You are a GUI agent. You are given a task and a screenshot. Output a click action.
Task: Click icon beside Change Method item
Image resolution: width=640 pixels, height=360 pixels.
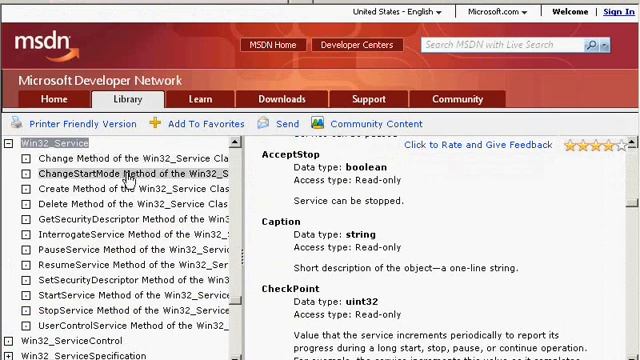(x=26, y=159)
